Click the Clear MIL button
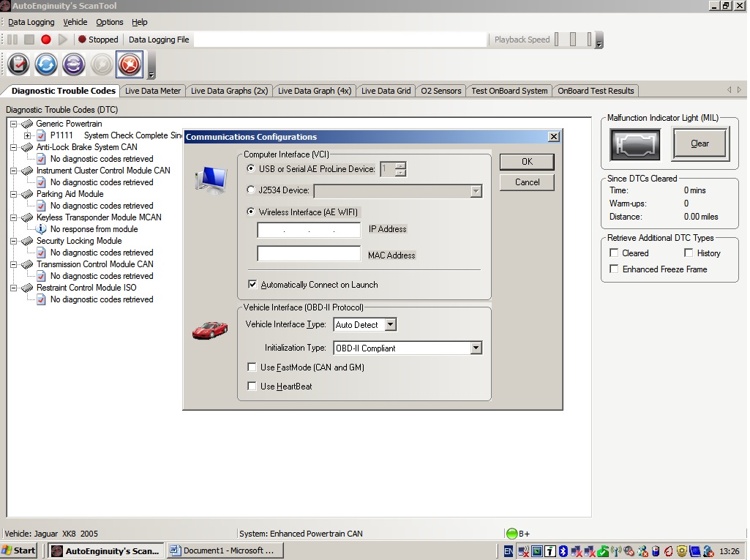 pyautogui.click(x=700, y=143)
